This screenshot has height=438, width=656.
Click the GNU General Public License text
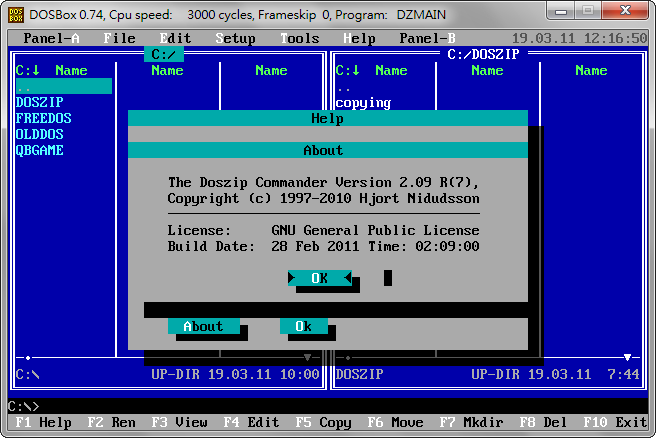tap(375, 231)
